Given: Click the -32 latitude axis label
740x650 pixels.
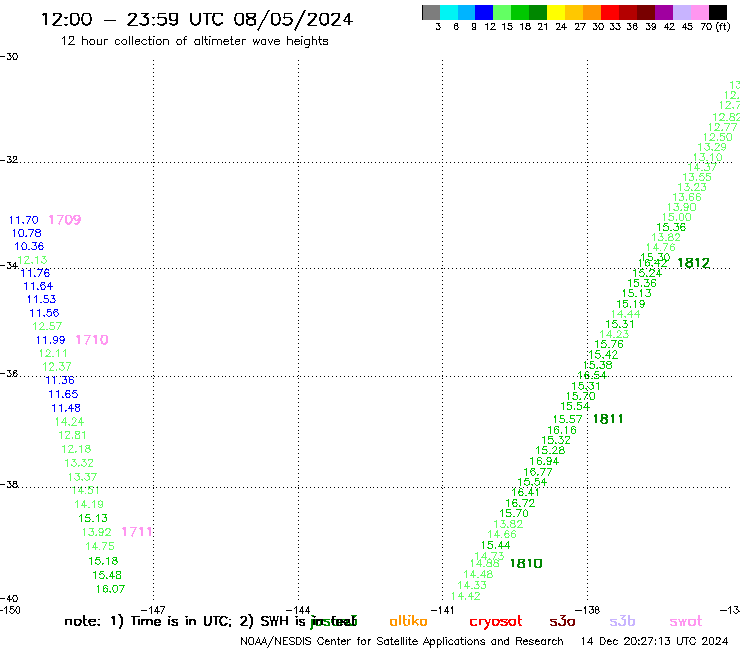Looking at the screenshot, I should coord(9,160).
